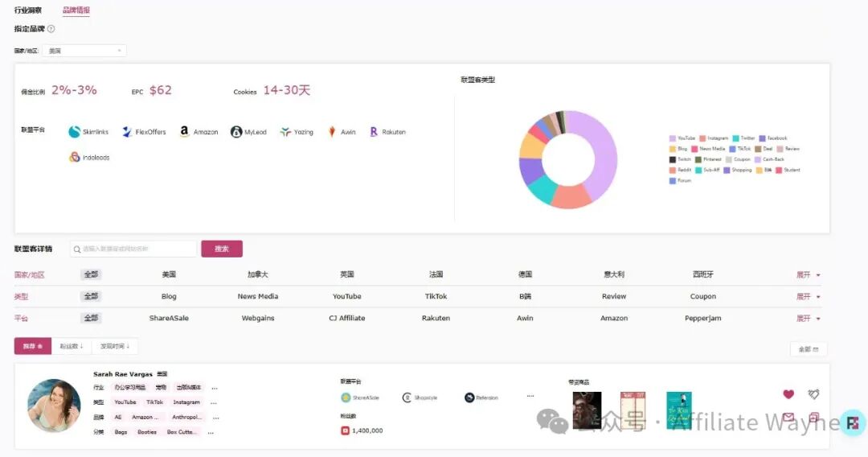Sort by 发现时间
Screen dimensions: 868x457
click(115, 346)
